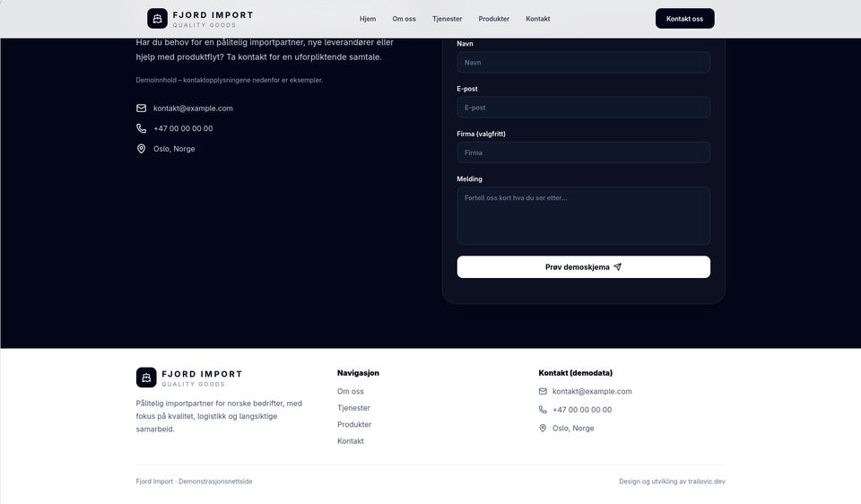Click the paper plane icon on Prøv demoskjema button

[618, 267]
